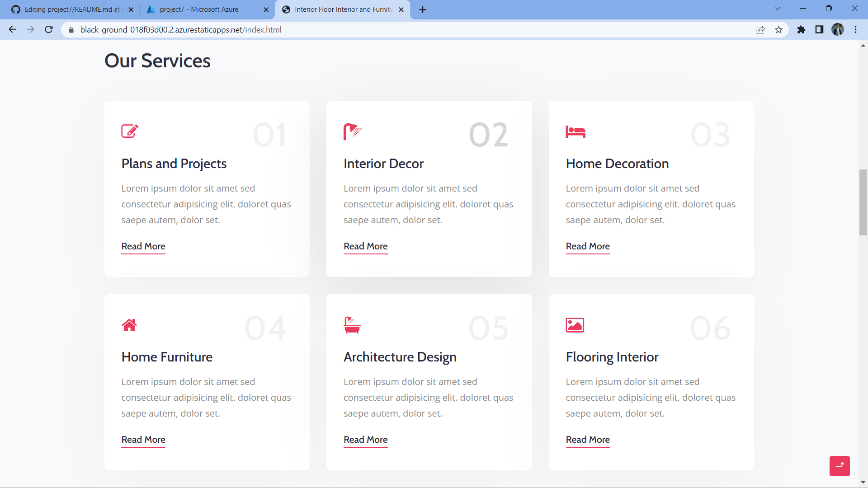
Task: Click the bed icon on Home Decoration card
Action: [575, 132]
